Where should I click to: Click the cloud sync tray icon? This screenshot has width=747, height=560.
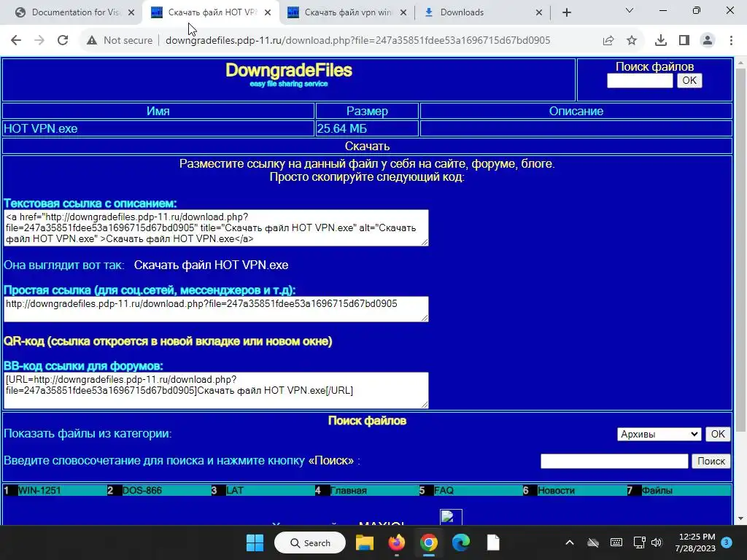click(x=592, y=542)
